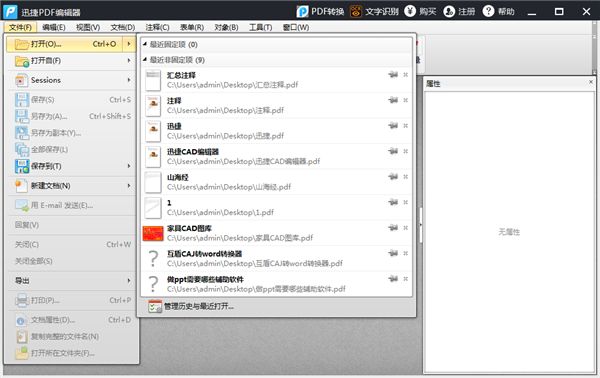This screenshot has width=600, height=378.
Task: Remove 注释 from recent list
Action: [406, 100]
